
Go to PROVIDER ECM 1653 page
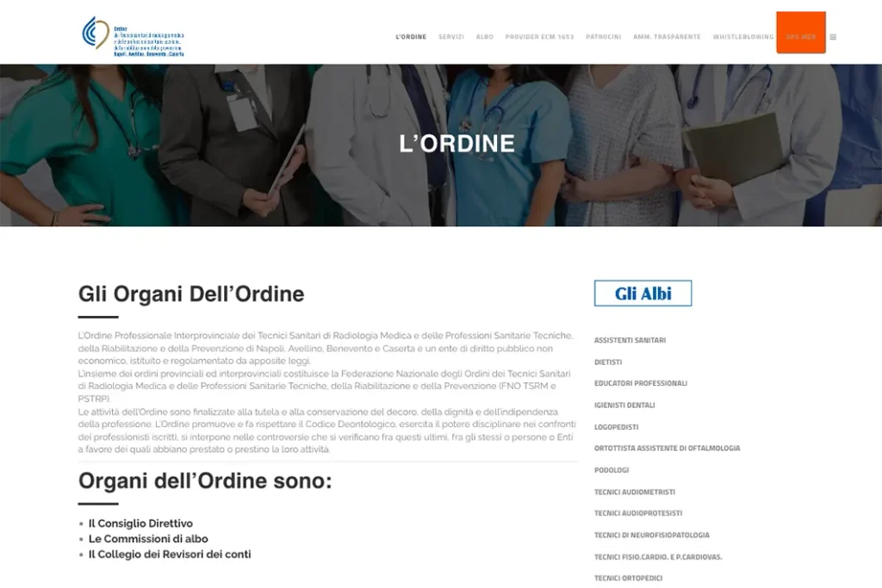pos(539,37)
